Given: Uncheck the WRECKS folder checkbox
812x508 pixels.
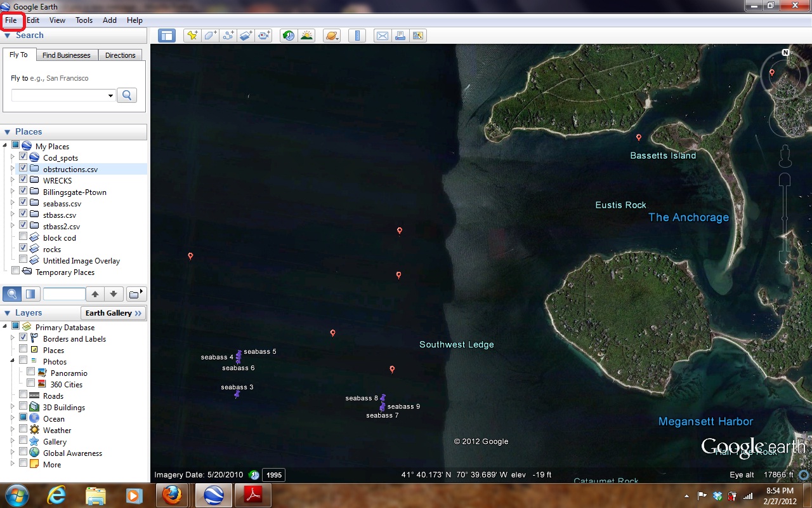Looking at the screenshot, I should pos(23,180).
